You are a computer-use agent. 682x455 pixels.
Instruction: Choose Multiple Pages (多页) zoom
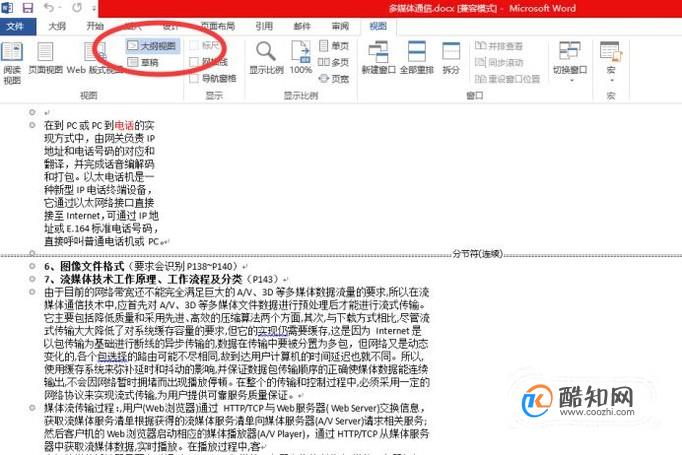[334, 62]
